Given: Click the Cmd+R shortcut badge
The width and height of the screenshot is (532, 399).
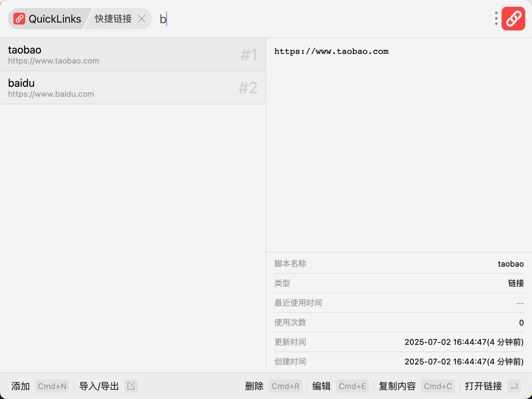Looking at the screenshot, I should [x=286, y=386].
